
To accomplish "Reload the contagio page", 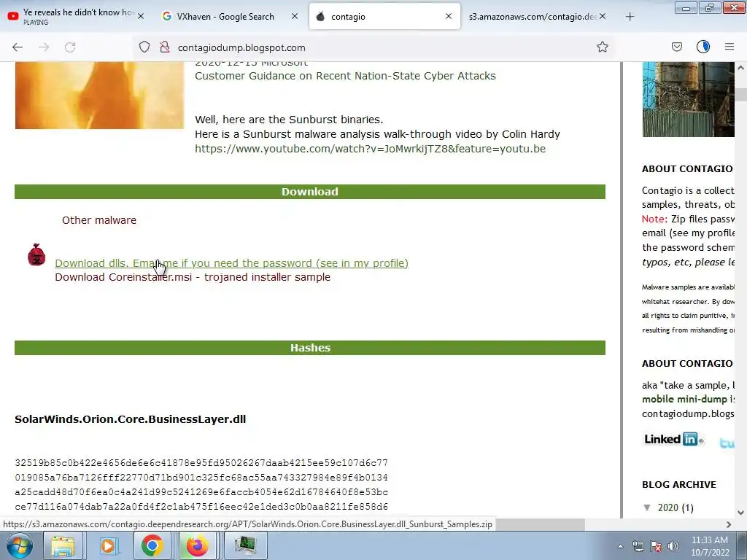I will (x=70, y=47).
